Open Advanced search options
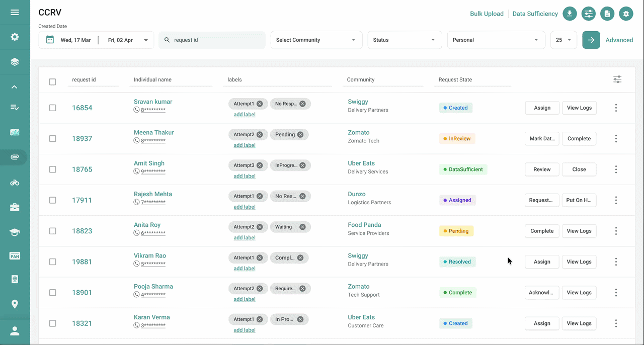 619,40
